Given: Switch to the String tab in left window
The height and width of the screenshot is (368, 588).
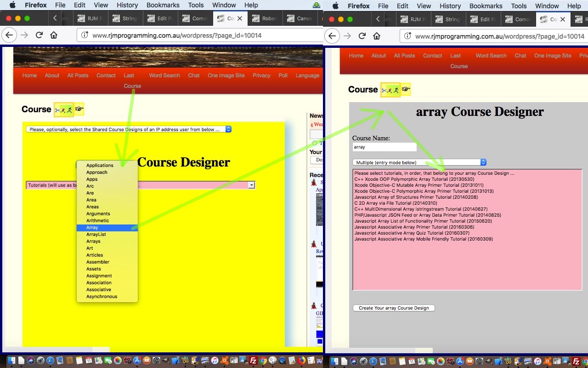Looking at the screenshot, I should [125, 18].
